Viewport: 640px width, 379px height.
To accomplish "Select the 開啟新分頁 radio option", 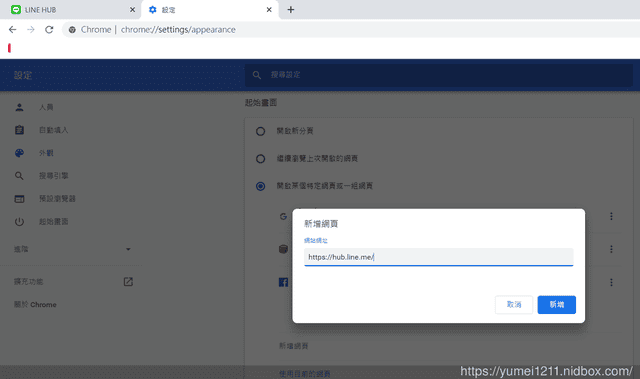I will (260, 131).
